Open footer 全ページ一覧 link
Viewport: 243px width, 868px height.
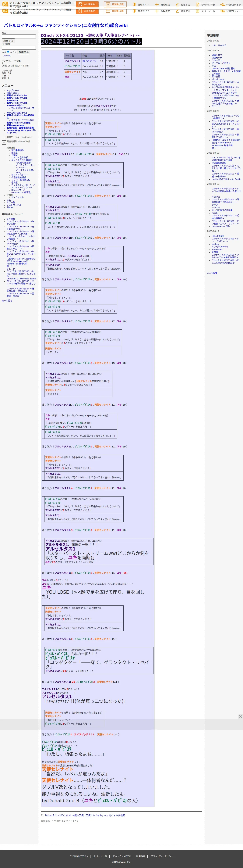[100, 856]
